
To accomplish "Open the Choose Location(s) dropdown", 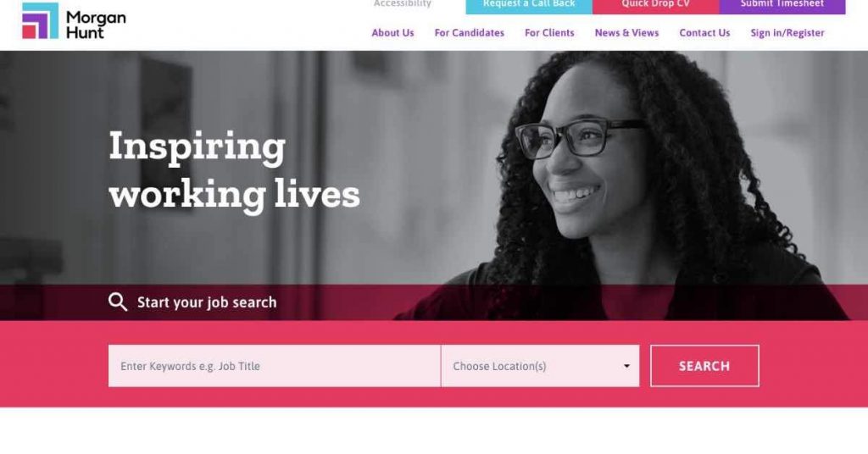I will (540, 366).
